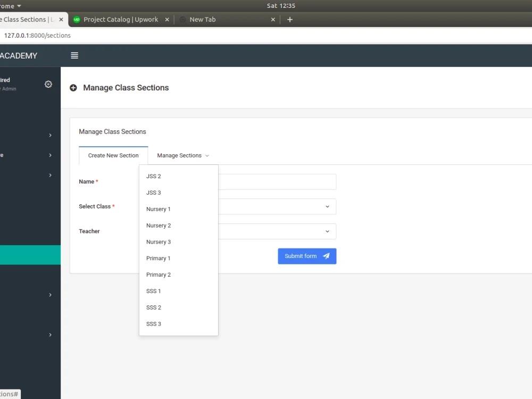The image size is (532, 399).
Task: Click the Upwork logo icon on the browser tab
Action: point(76,19)
